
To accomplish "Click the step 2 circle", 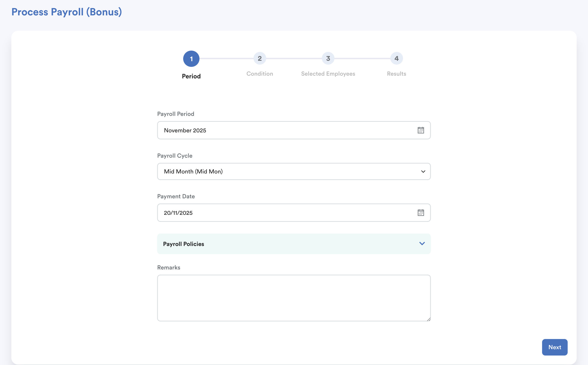I will pyautogui.click(x=260, y=58).
